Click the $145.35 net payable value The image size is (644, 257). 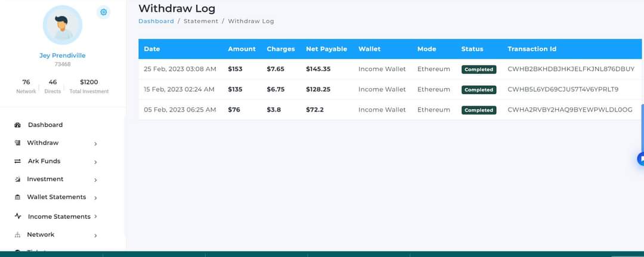point(318,69)
